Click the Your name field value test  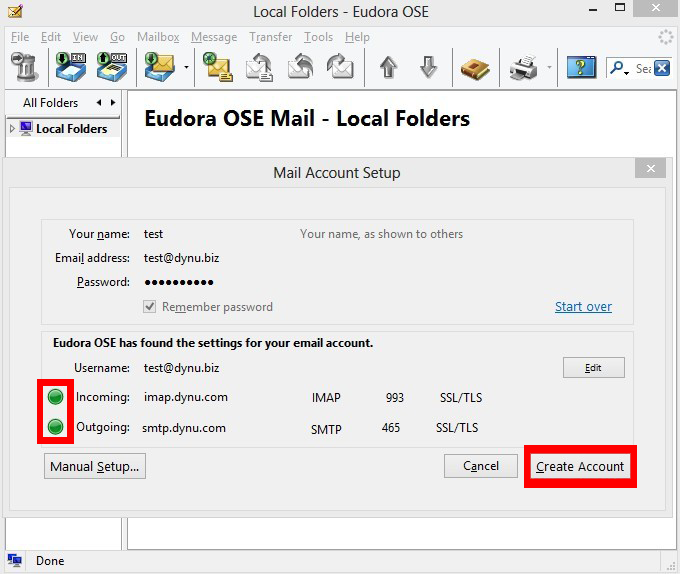(x=154, y=234)
